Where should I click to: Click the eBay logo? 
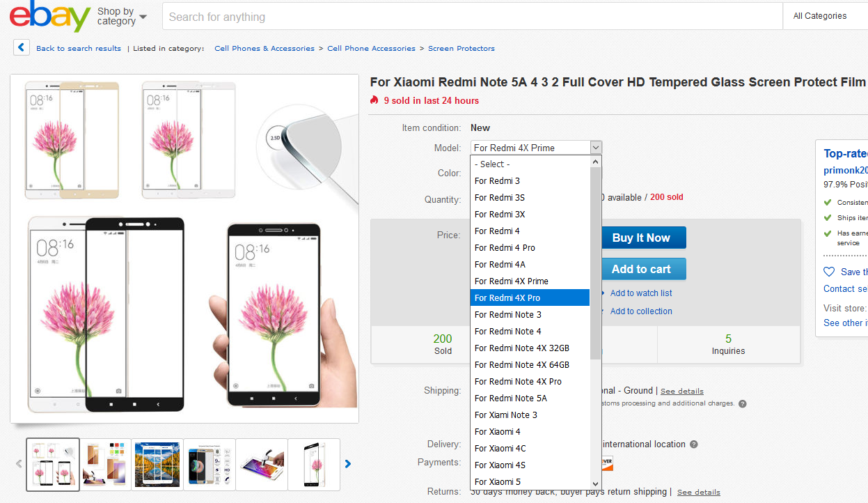pyautogui.click(x=50, y=17)
